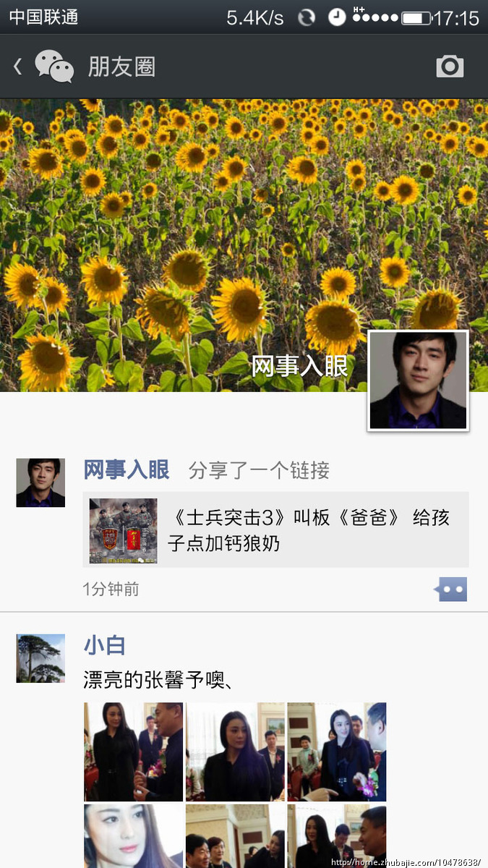Open the 小白 username link
Image resolution: width=488 pixels, height=868 pixels.
pos(105,645)
